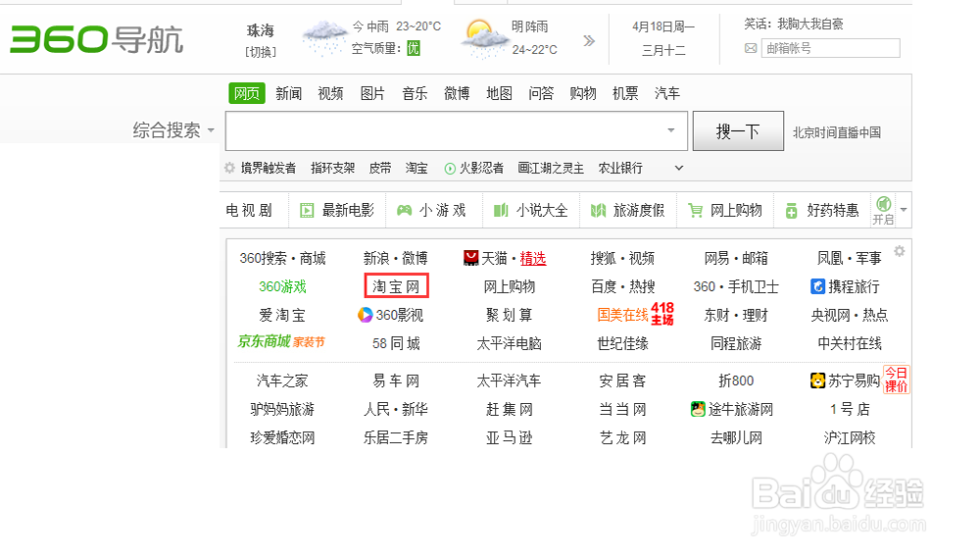Open the 中关村在线 site link

850,343
